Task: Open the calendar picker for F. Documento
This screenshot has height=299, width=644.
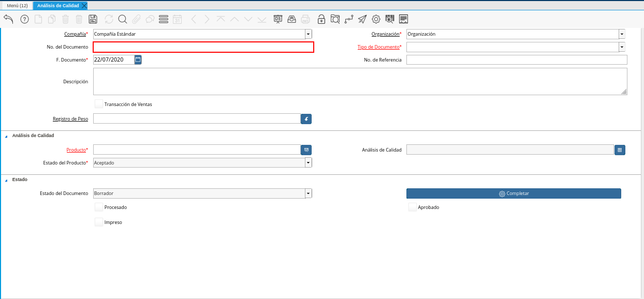Action: tap(138, 59)
